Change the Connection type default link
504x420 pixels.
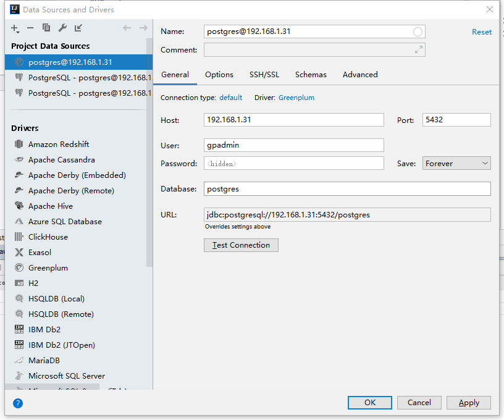click(230, 98)
